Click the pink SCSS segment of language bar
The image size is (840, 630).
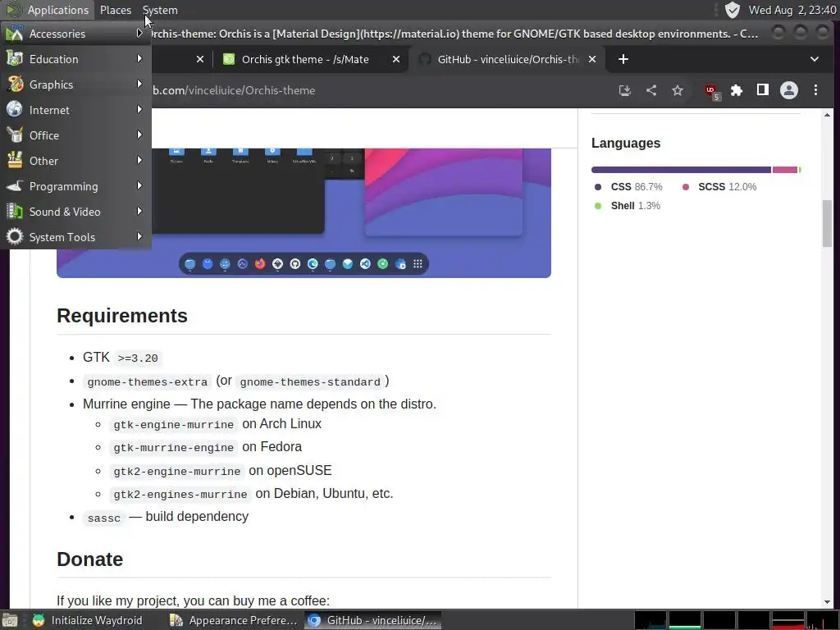pyautogui.click(x=785, y=170)
